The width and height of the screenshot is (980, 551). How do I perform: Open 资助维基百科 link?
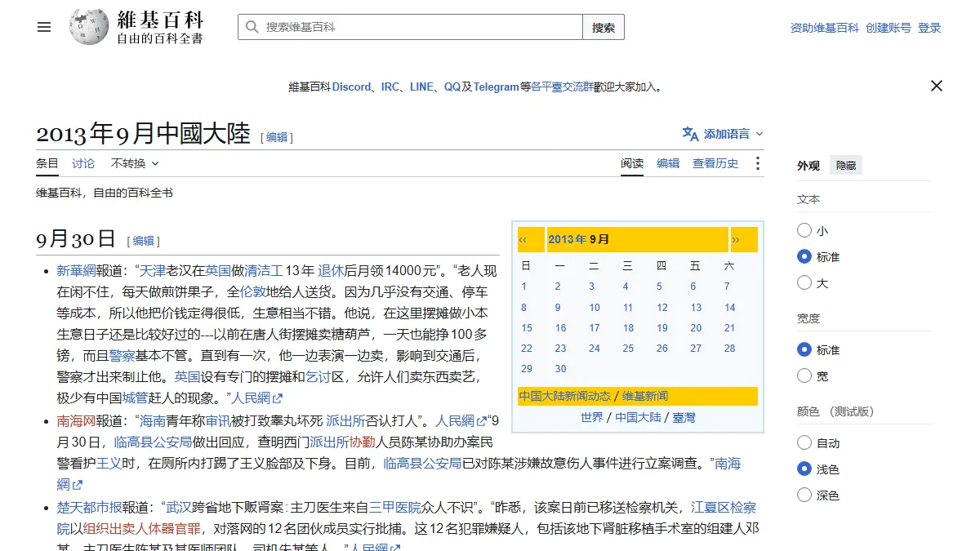click(x=825, y=28)
